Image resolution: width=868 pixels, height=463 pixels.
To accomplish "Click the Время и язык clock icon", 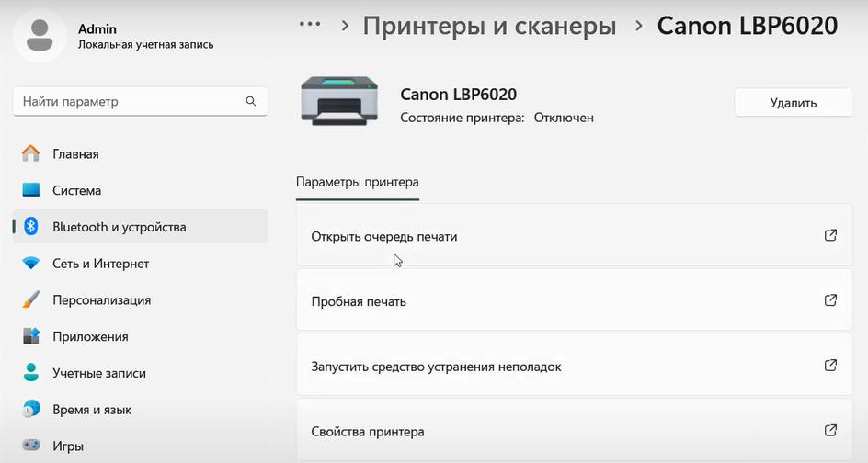I will pos(31,409).
